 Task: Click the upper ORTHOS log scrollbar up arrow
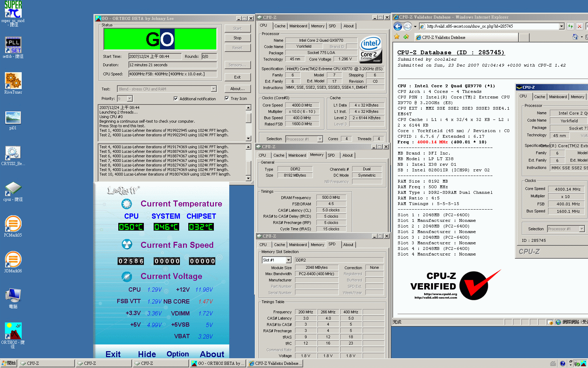tap(248, 108)
